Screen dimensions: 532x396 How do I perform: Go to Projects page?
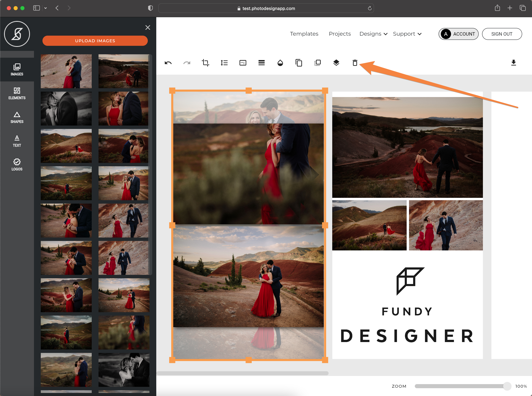[x=340, y=34]
